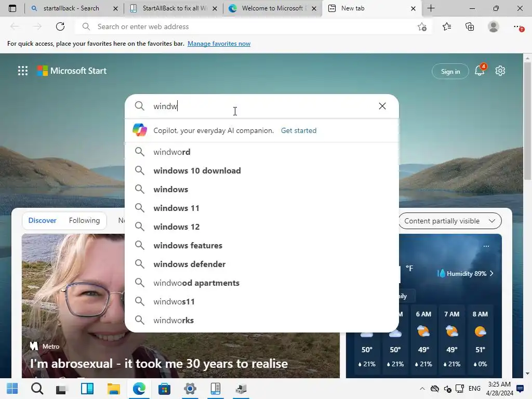Click the network tray icon
The width and height of the screenshot is (532, 399).
pos(460,389)
